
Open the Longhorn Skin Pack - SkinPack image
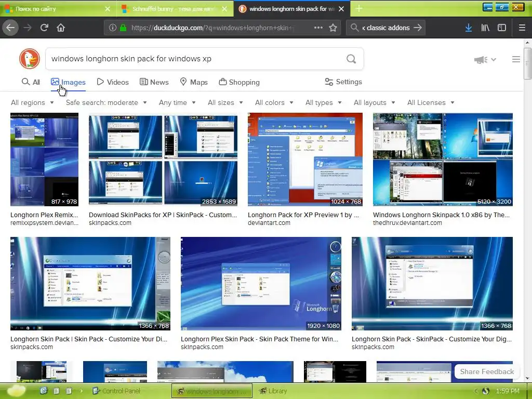click(x=432, y=283)
